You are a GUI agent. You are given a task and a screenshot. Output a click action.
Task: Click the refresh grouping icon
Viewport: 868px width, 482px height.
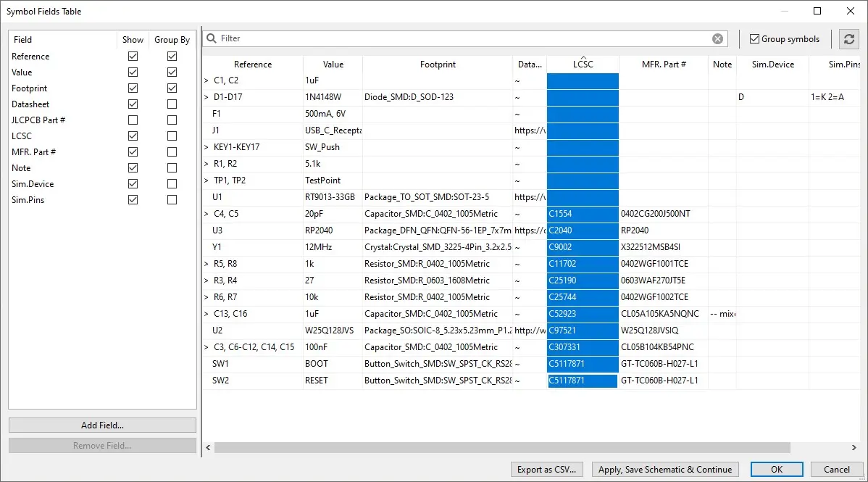point(849,39)
